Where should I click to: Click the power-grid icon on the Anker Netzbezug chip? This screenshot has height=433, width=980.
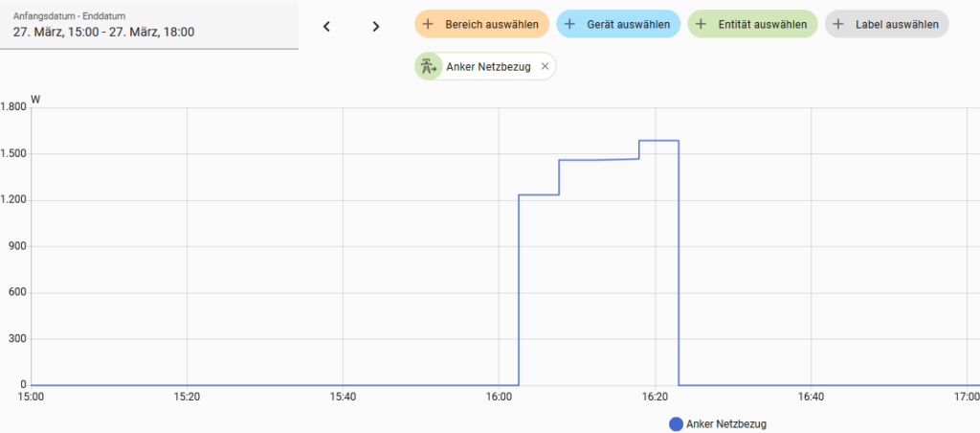(x=427, y=66)
